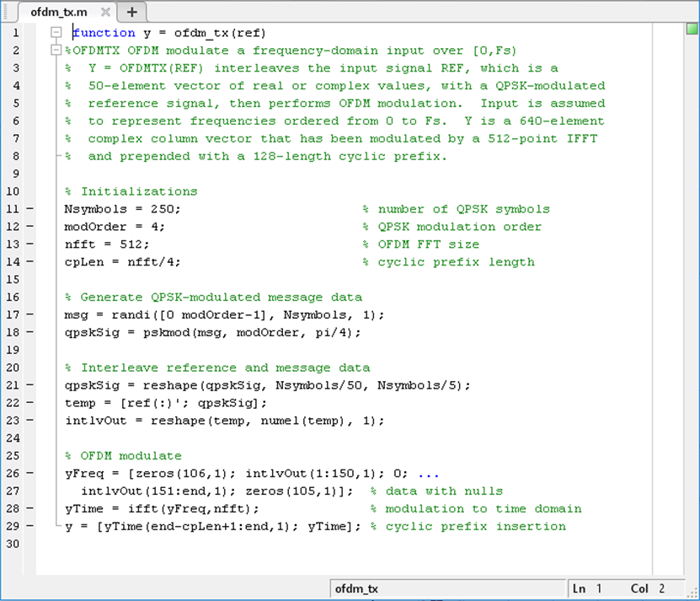This screenshot has width=700, height=601.
Task: Click line number 10 in the gutter
Action: (13, 191)
